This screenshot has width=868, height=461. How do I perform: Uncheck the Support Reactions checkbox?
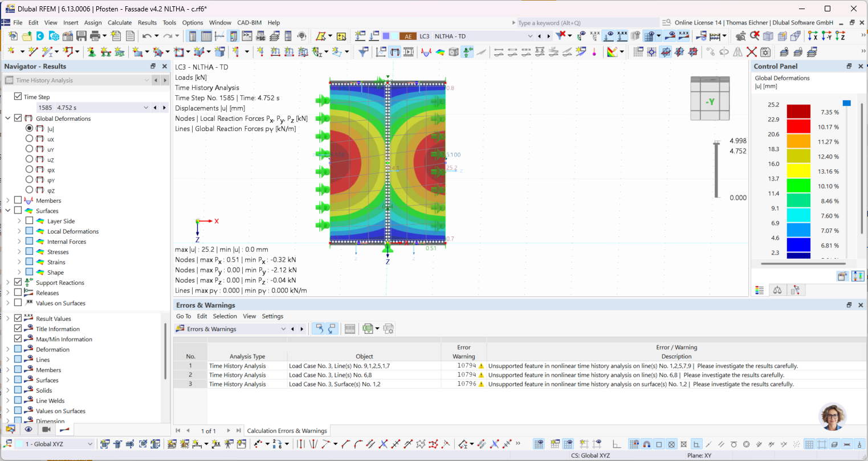pyautogui.click(x=18, y=283)
